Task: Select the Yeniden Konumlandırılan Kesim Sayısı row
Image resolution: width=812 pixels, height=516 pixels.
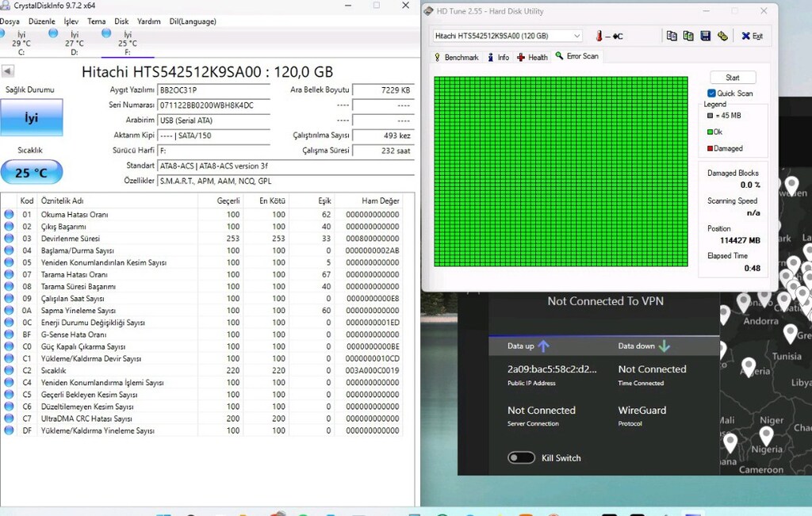Action: pyautogui.click(x=202, y=262)
